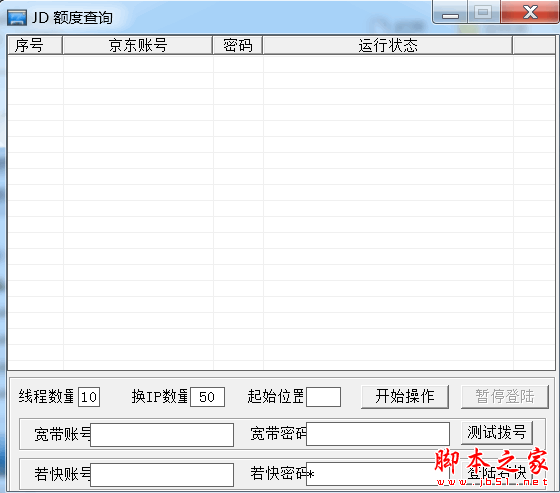Click the 若快密码 password field
This screenshot has width=560, height=493.
click(x=378, y=474)
